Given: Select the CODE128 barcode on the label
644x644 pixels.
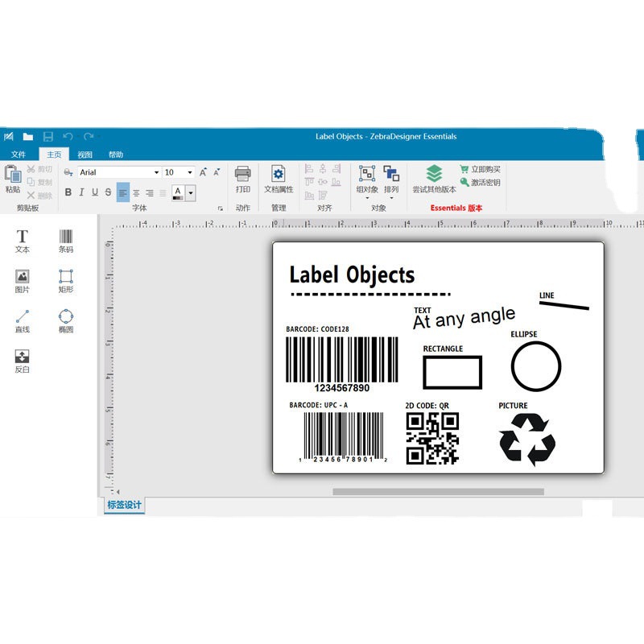Looking at the screenshot, I should [341, 365].
